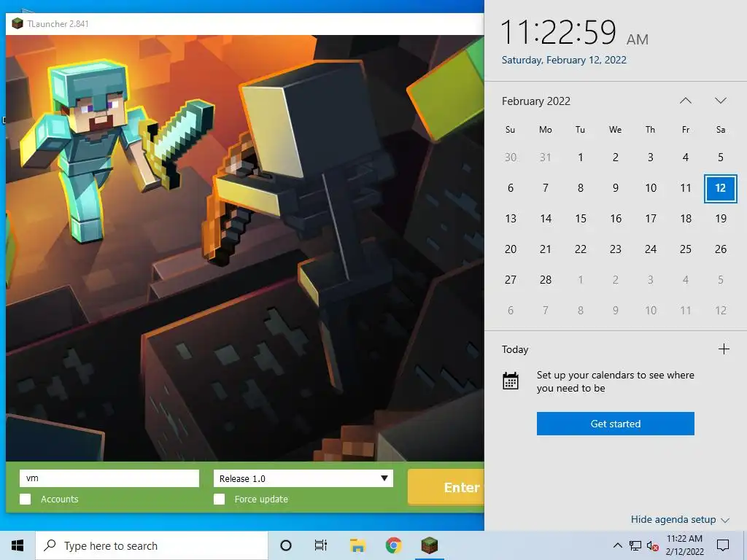
Task: Click the username field containing vm
Action: pyautogui.click(x=109, y=478)
